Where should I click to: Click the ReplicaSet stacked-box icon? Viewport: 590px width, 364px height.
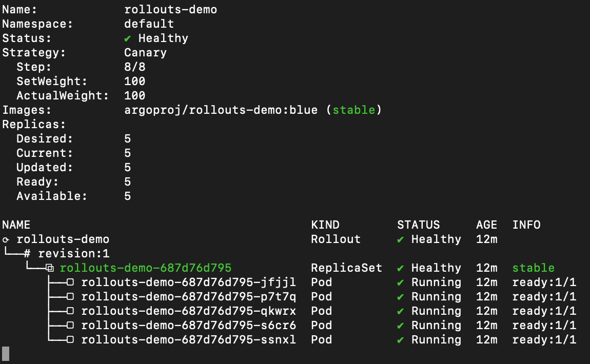tap(49, 268)
